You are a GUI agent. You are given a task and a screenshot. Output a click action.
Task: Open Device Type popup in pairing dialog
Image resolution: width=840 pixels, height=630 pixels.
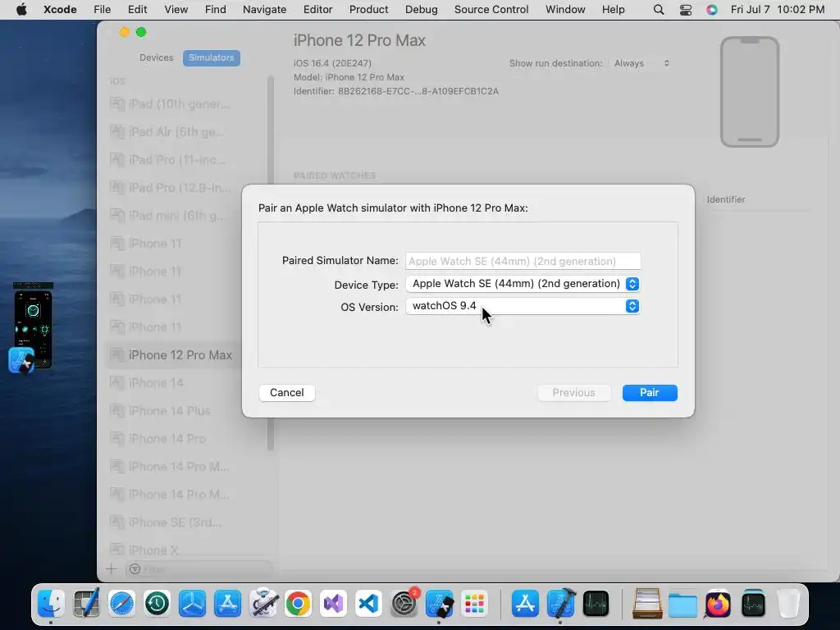pos(523,284)
